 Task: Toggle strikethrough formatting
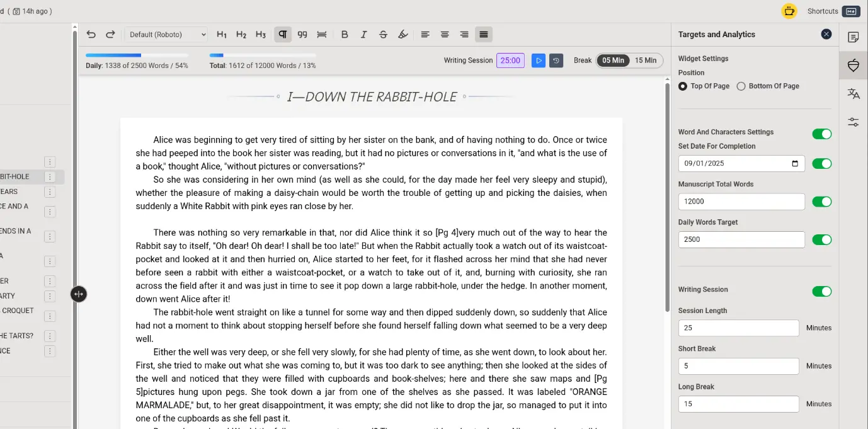click(x=383, y=35)
